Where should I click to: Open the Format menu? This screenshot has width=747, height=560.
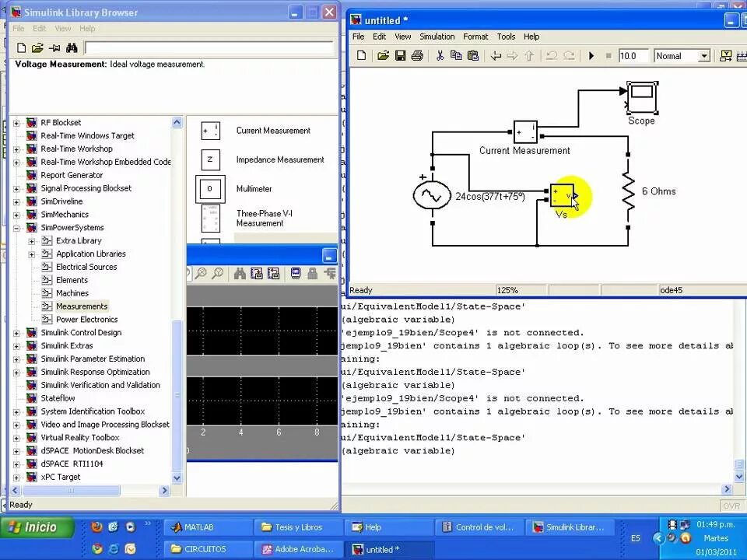475,37
